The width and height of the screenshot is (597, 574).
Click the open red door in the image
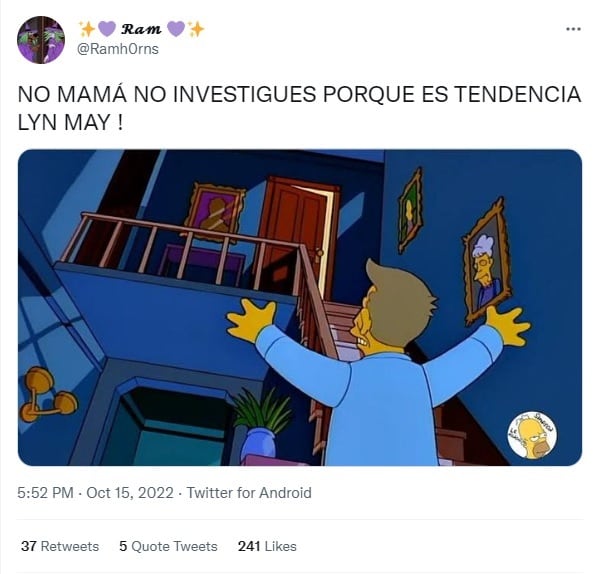pos(299,236)
